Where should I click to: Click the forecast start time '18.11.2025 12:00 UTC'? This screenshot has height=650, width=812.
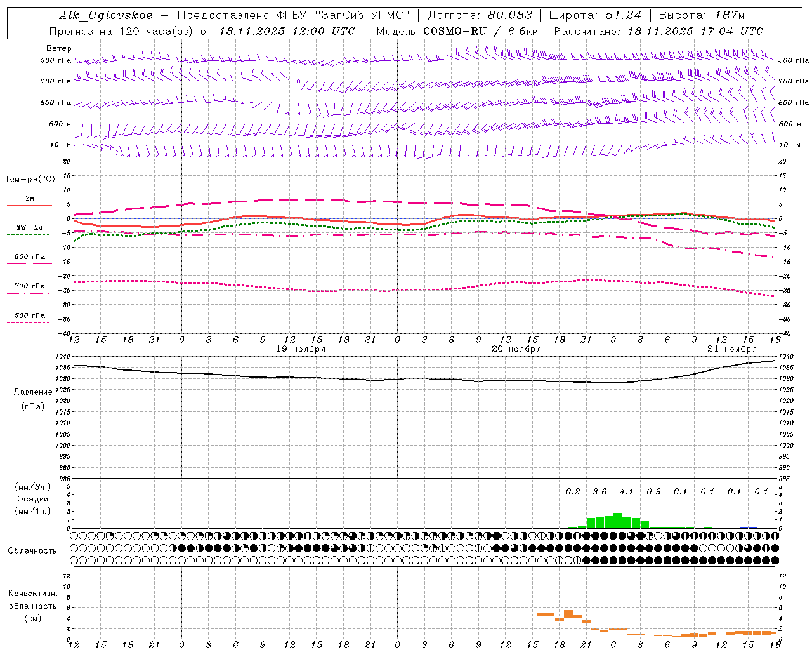(287, 31)
